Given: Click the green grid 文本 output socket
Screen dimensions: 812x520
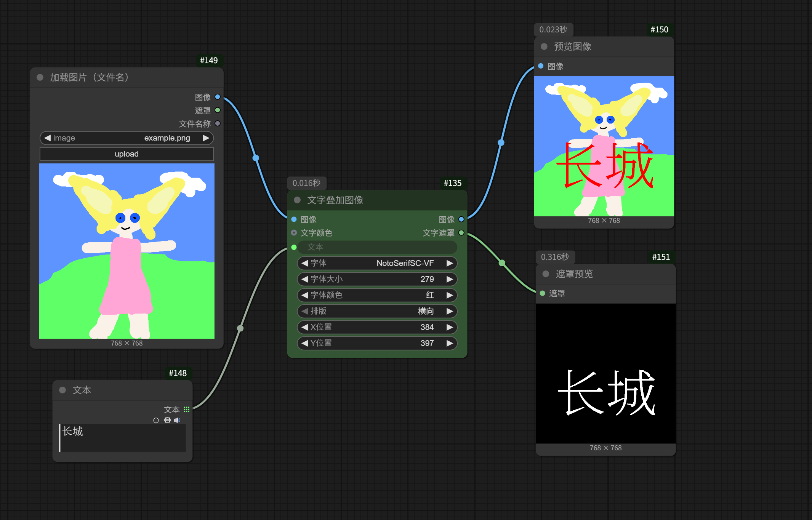Looking at the screenshot, I should (186, 410).
